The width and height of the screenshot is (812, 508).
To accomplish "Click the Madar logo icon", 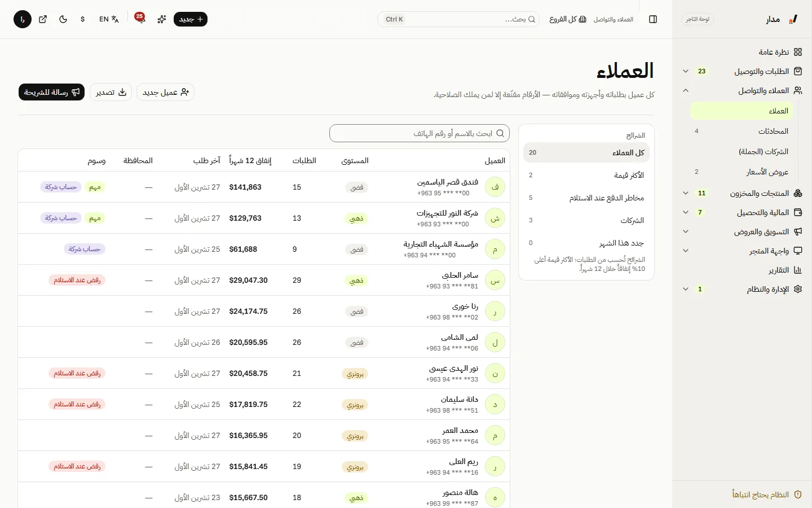I will tap(793, 19).
